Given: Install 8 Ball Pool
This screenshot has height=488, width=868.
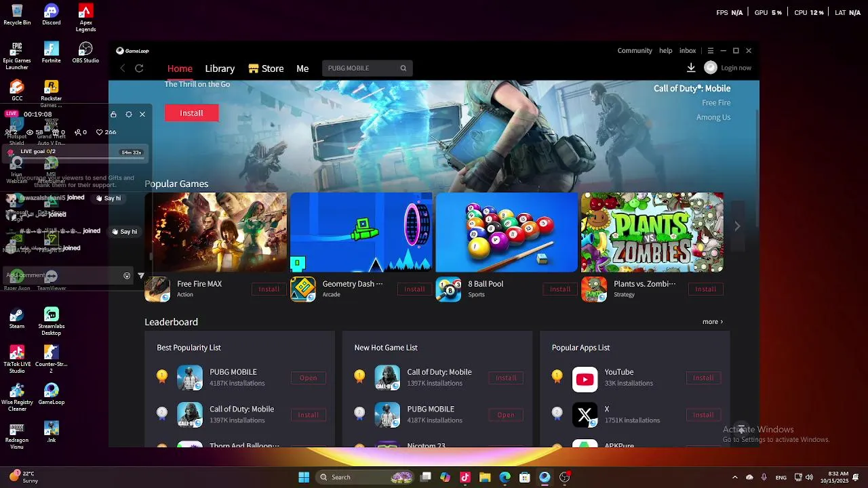Looking at the screenshot, I should [560, 289].
